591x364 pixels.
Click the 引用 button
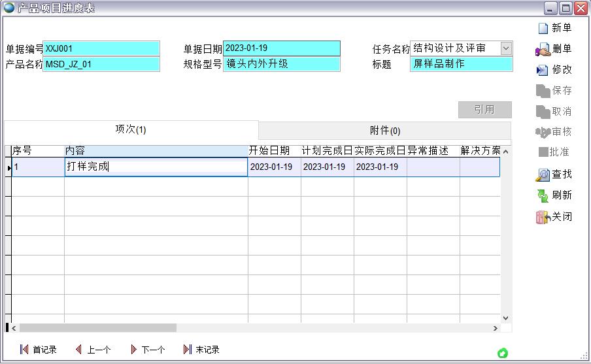tap(484, 110)
